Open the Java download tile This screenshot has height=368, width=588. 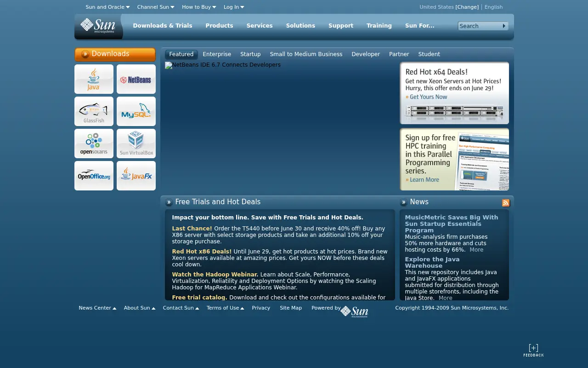(94, 79)
